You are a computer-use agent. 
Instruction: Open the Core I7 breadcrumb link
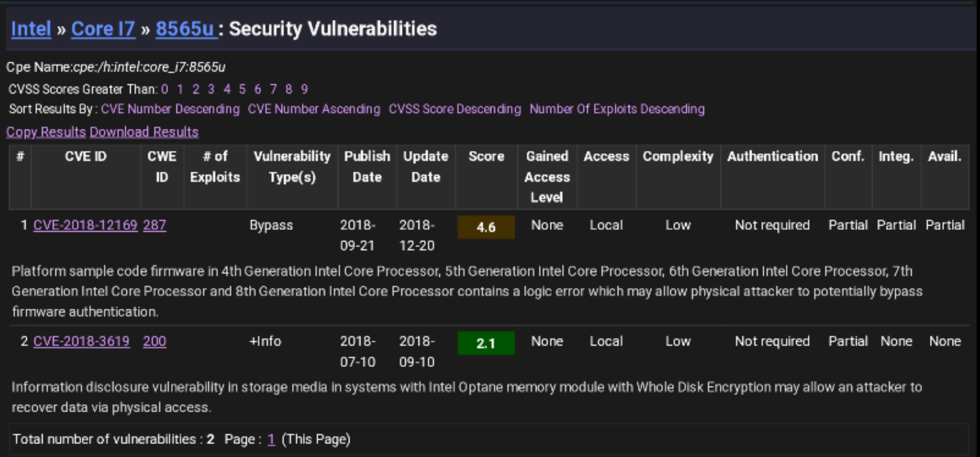[x=103, y=29]
